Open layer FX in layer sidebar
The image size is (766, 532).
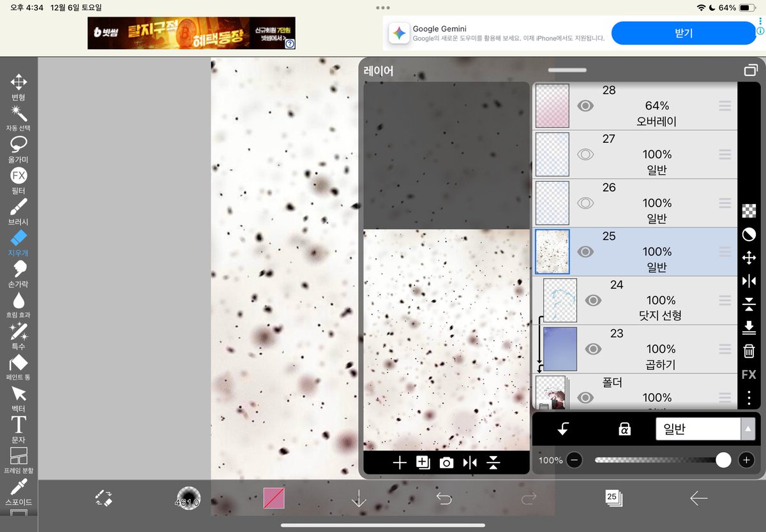749,374
